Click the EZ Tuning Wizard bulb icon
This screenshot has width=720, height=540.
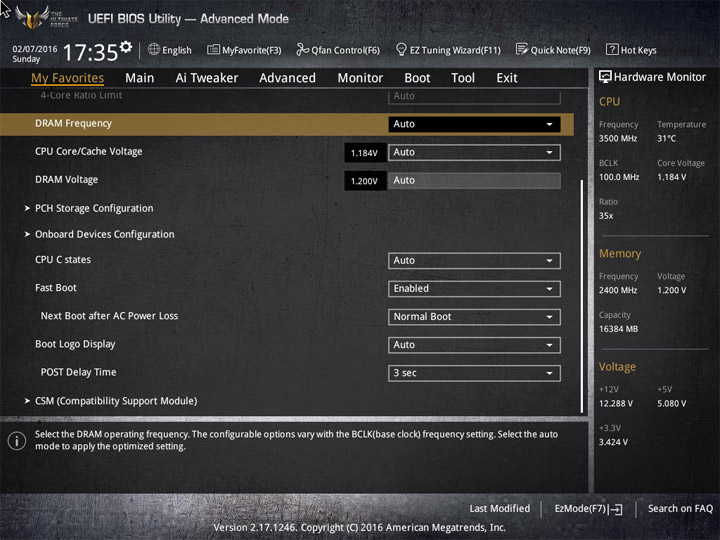(x=401, y=49)
